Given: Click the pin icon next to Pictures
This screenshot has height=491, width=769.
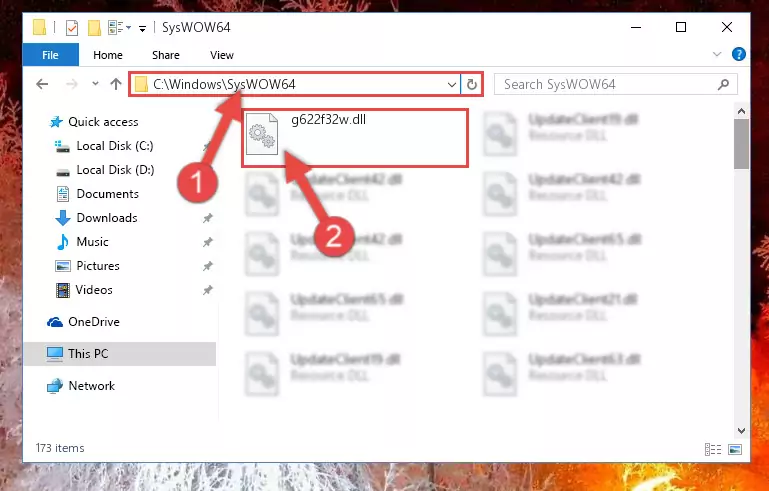Looking at the screenshot, I should tap(208, 266).
